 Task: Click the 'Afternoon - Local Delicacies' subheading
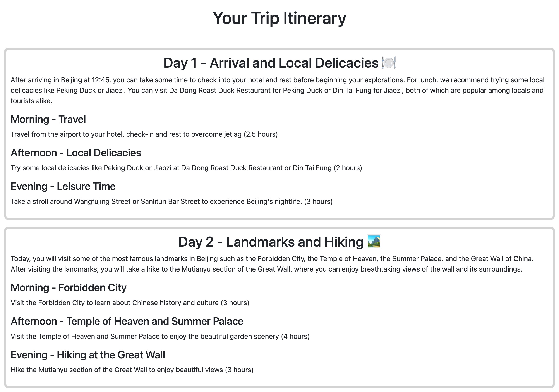[x=76, y=153]
